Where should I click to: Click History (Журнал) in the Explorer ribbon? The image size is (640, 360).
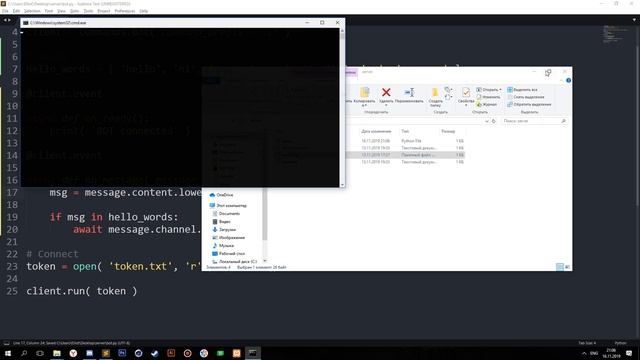pyautogui.click(x=487, y=104)
